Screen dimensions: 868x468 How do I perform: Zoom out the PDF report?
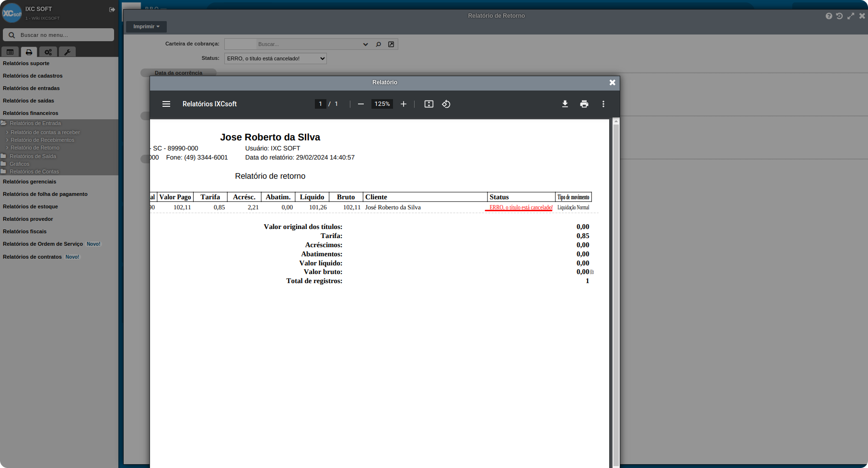coord(361,104)
